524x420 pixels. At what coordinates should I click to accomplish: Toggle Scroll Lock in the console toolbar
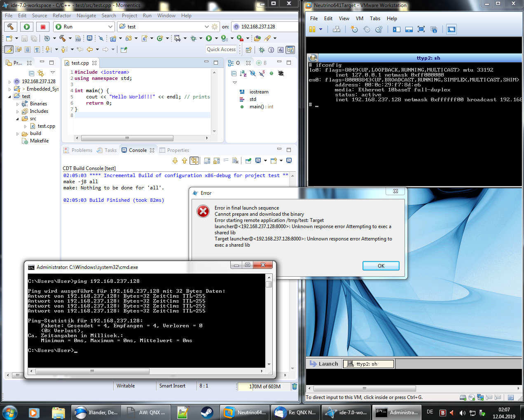(216, 161)
